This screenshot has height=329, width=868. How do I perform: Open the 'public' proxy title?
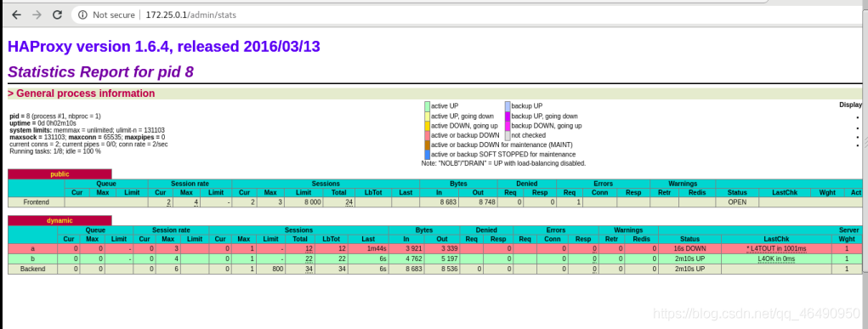tap(60, 174)
